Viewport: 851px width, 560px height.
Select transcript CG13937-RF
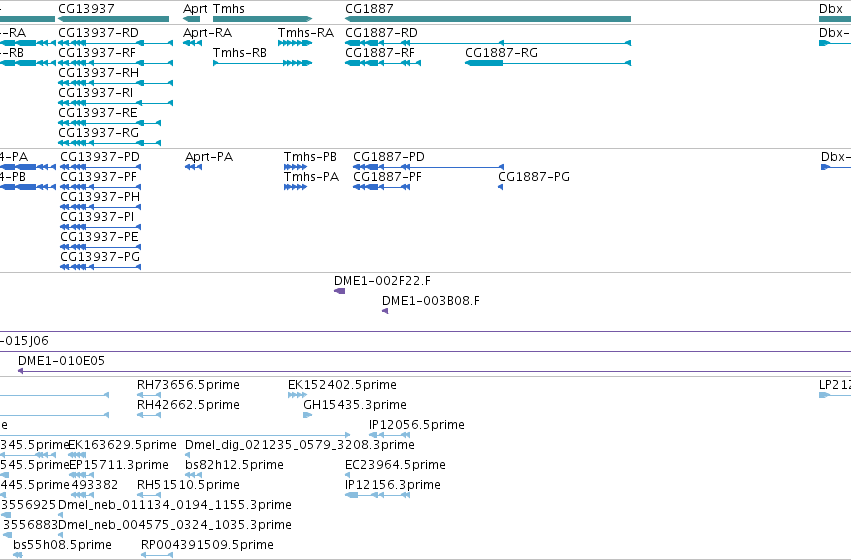(116, 63)
